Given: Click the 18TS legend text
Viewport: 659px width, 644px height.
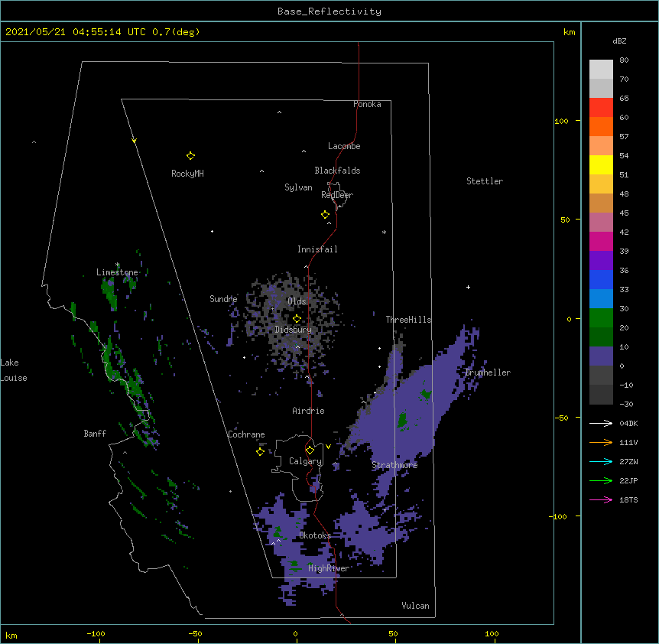Looking at the screenshot, I should (x=628, y=499).
